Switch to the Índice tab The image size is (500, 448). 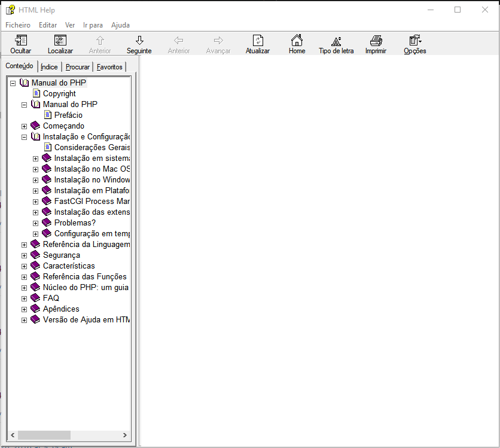coord(49,67)
